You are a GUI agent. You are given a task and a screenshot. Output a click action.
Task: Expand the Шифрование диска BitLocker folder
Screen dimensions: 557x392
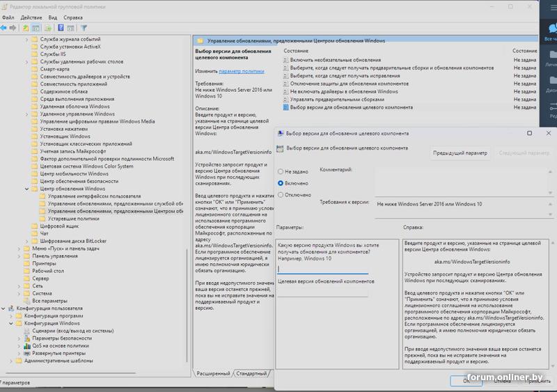(x=27, y=241)
